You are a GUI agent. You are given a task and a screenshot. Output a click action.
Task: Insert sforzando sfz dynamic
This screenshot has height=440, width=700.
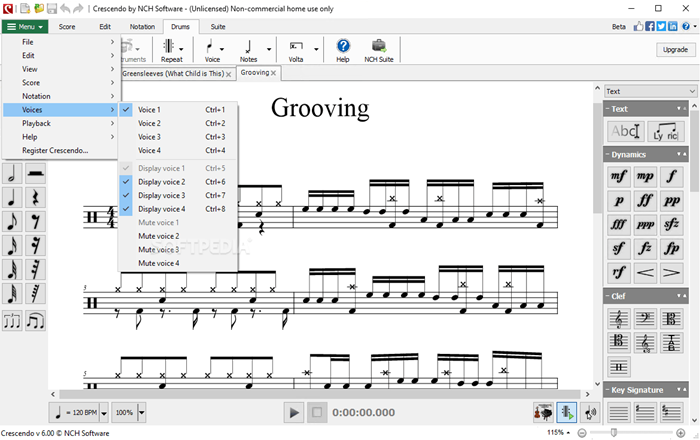[x=671, y=224]
